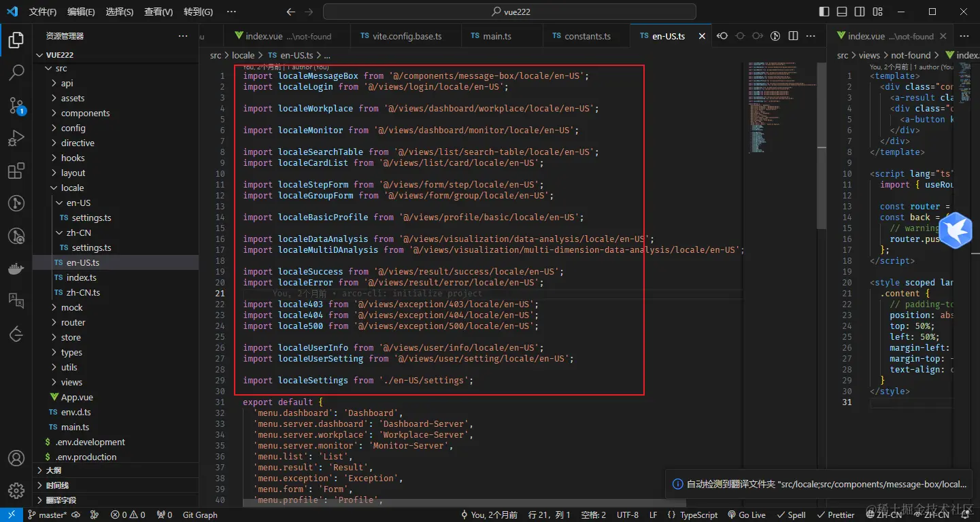Collapse the zh-CN folder
Image resolution: width=980 pixels, height=522 pixels.
116,232
